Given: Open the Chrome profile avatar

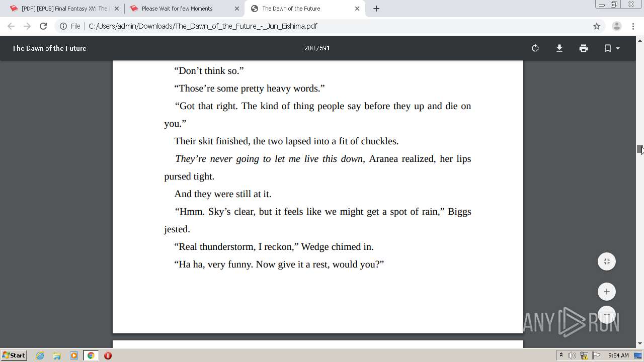Looking at the screenshot, I should pyautogui.click(x=616, y=26).
